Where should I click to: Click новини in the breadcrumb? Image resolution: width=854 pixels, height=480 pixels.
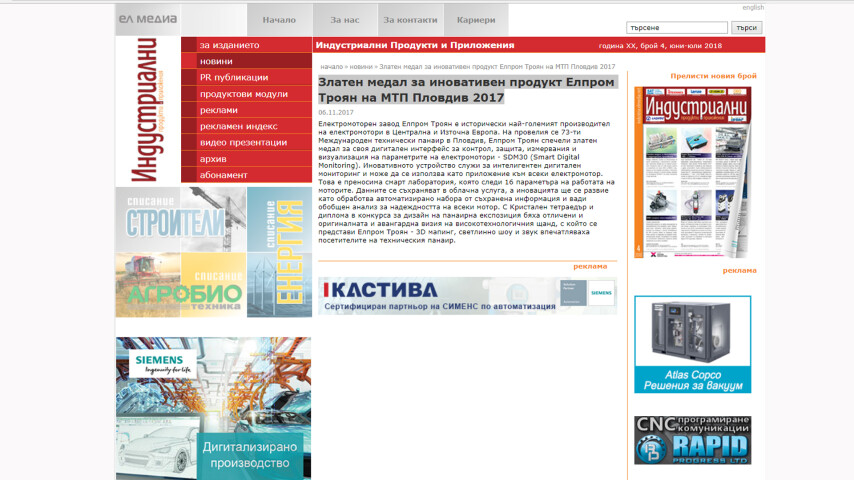361,66
